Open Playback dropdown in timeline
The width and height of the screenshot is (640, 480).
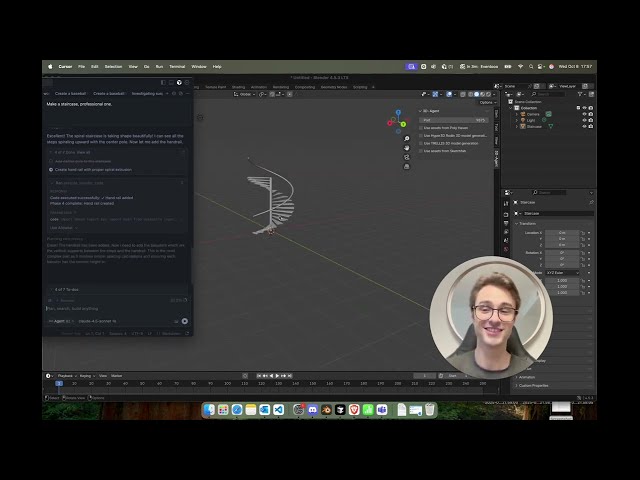point(67,376)
